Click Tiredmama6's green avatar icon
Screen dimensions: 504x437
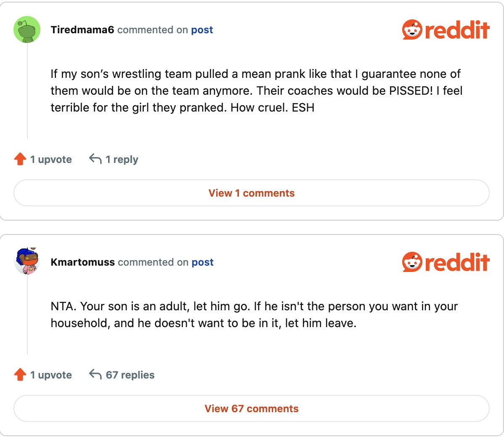(27, 29)
